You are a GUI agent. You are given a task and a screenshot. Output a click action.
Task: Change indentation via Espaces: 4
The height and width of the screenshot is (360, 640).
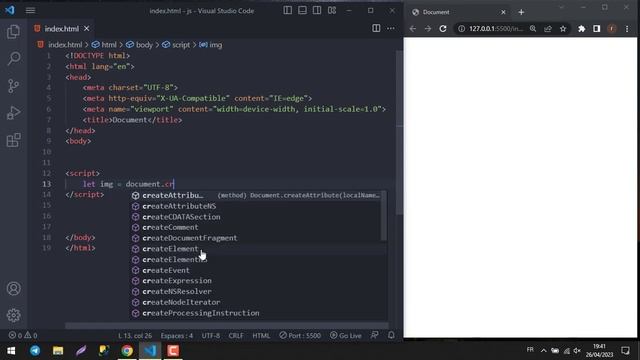tap(177, 336)
